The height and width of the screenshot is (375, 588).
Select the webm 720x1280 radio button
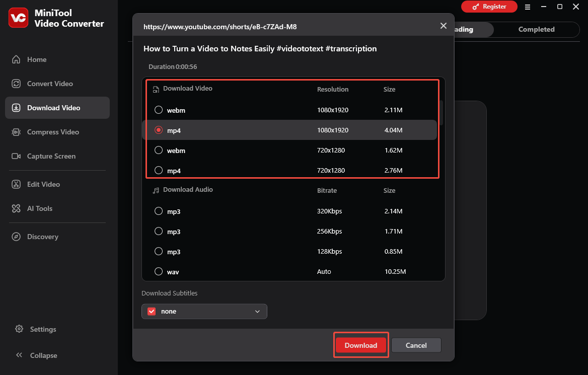tap(159, 150)
